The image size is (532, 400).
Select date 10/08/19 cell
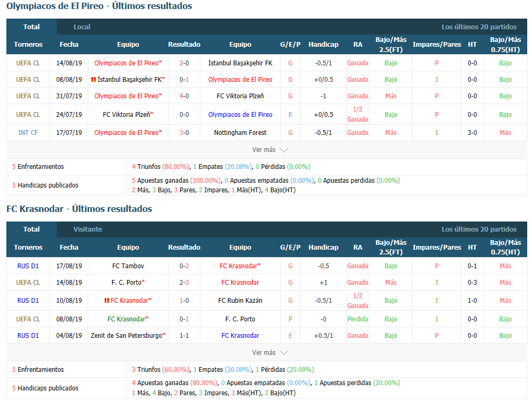tap(69, 300)
